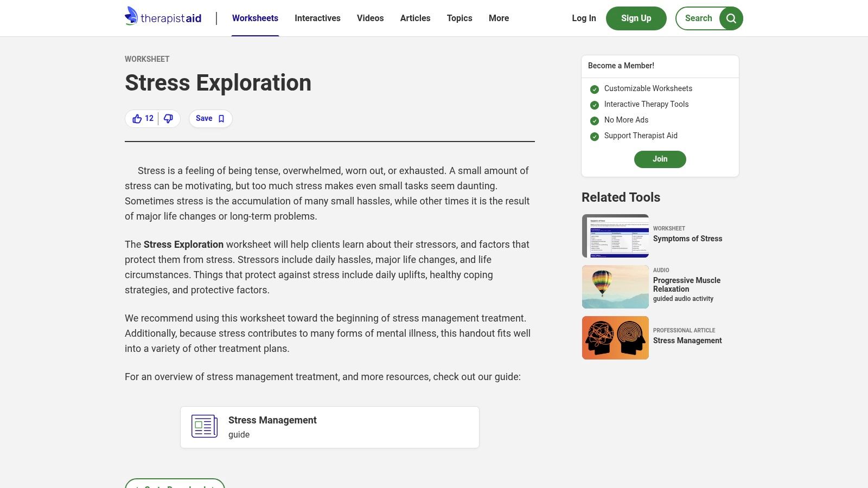This screenshot has width=868, height=488.
Task: Go to Videos section
Action: (370, 18)
